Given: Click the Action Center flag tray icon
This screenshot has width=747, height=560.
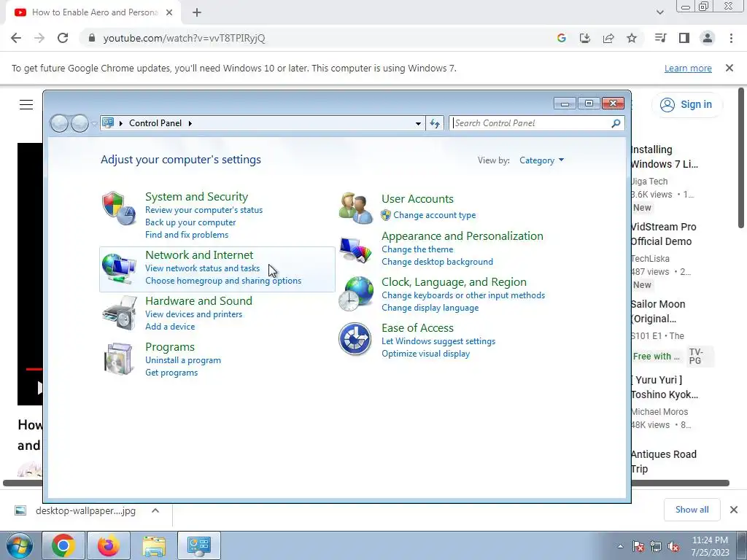Looking at the screenshot, I should click(638, 547).
